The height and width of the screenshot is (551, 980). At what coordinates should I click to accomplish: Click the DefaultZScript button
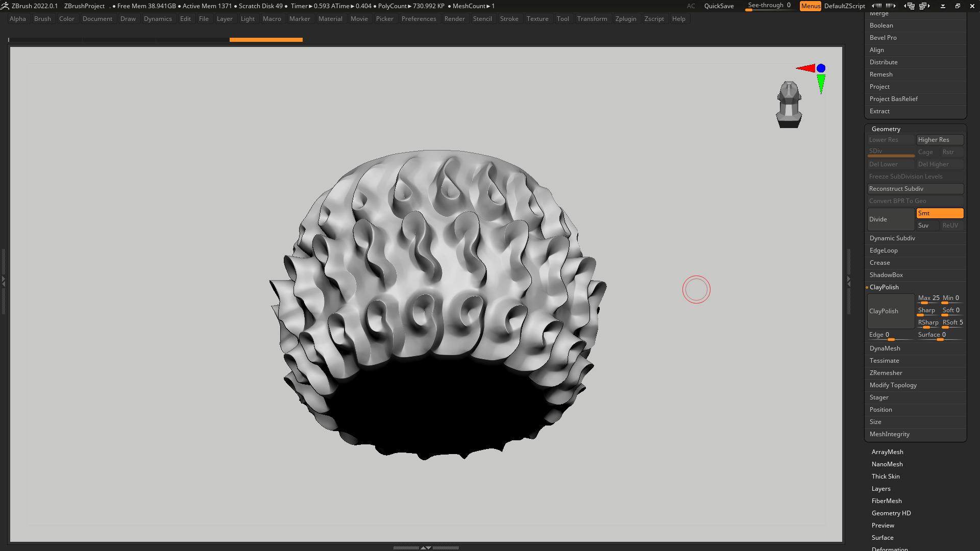click(844, 6)
